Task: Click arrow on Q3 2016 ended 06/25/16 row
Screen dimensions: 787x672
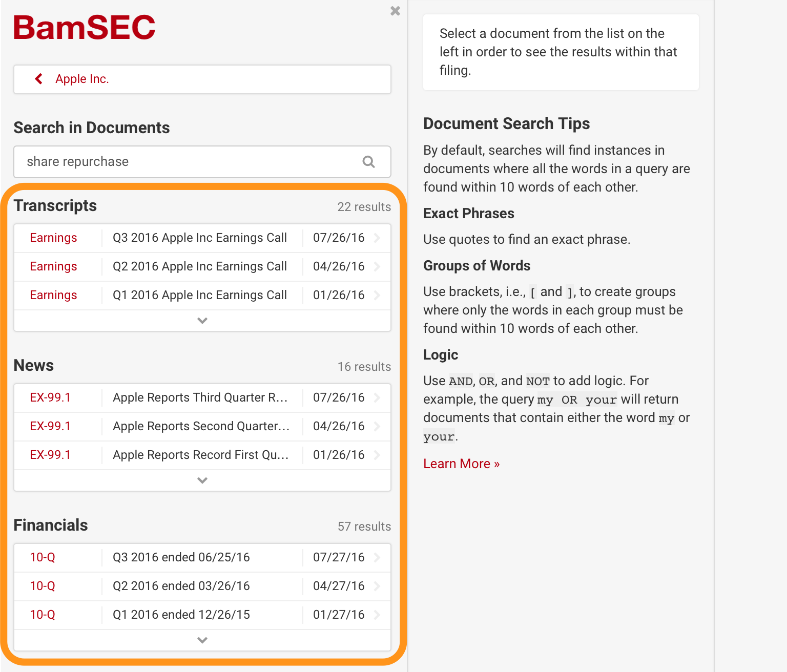Action: (x=377, y=557)
